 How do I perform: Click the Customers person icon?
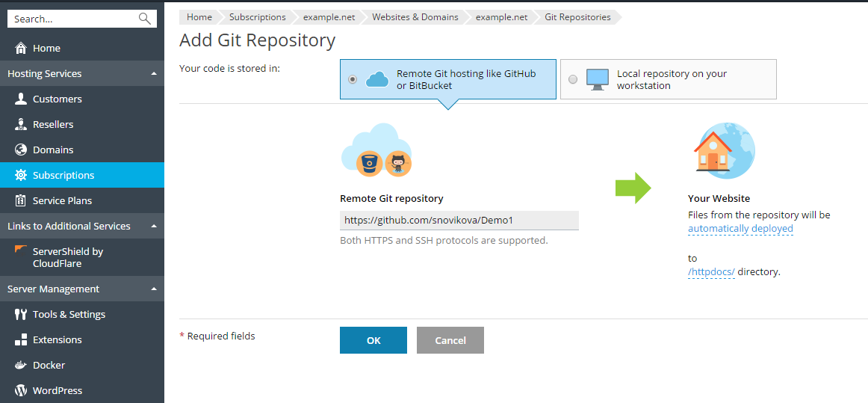pos(21,99)
